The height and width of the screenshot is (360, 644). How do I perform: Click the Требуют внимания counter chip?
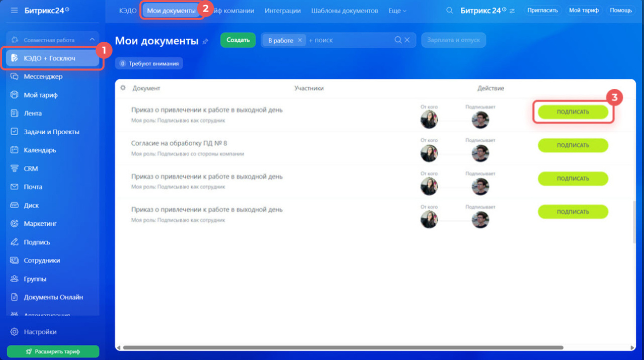(x=149, y=64)
